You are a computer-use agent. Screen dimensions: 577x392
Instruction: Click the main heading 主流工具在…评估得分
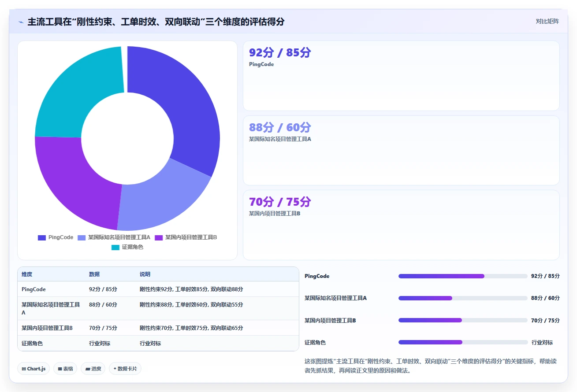click(156, 22)
